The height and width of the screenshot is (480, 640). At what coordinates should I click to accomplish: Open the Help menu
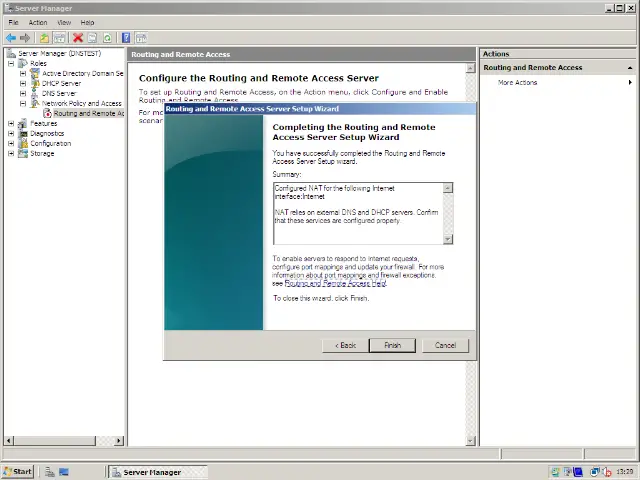coord(87,22)
